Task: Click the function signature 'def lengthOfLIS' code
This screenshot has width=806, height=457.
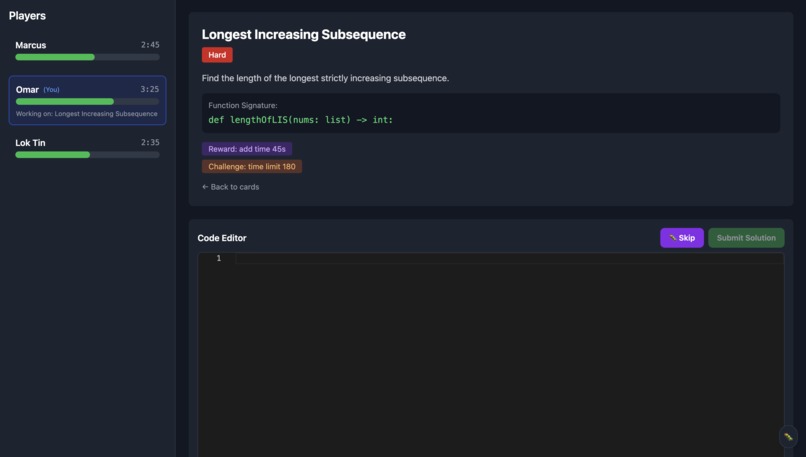Action: [x=300, y=120]
